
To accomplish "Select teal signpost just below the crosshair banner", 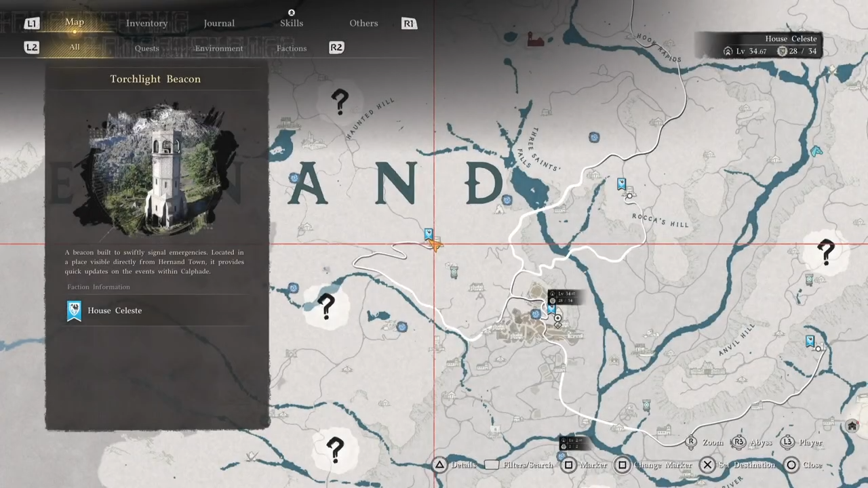I will pyautogui.click(x=454, y=272).
